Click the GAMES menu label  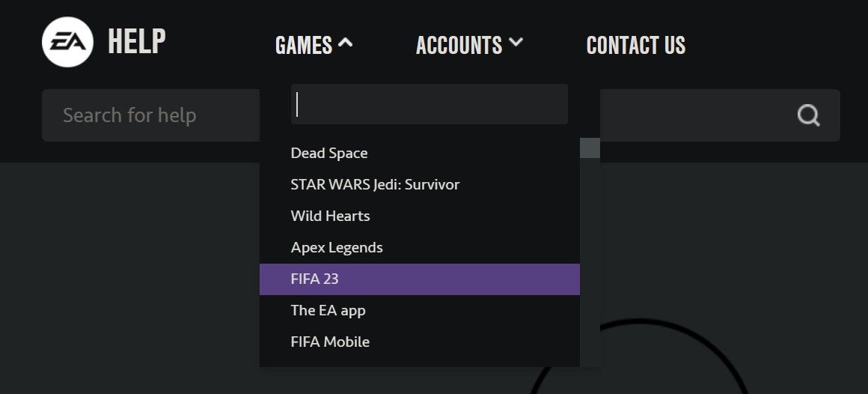pos(303,46)
